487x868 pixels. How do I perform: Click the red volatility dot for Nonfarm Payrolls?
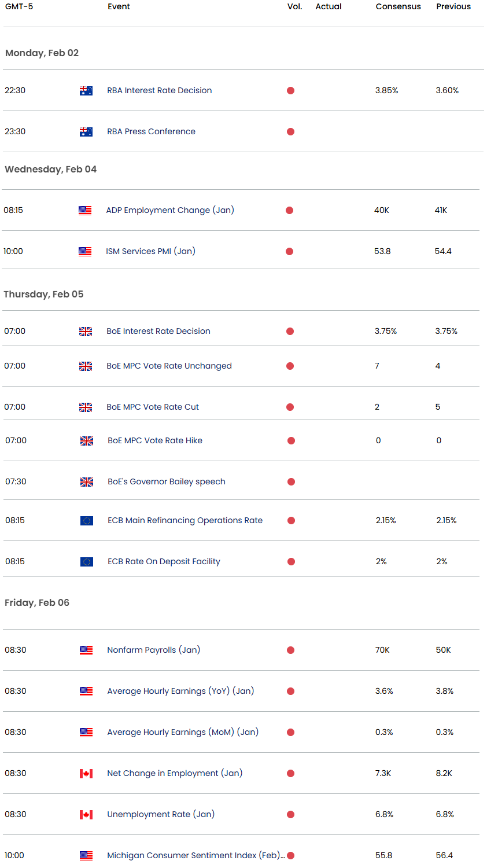click(290, 650)
